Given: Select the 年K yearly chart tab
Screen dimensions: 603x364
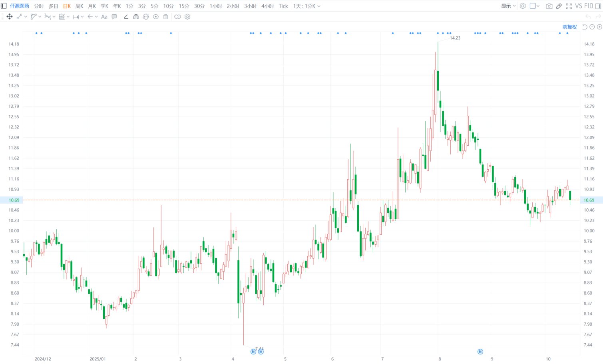Looking at the screenshot, I should click(x=117, y=6).
